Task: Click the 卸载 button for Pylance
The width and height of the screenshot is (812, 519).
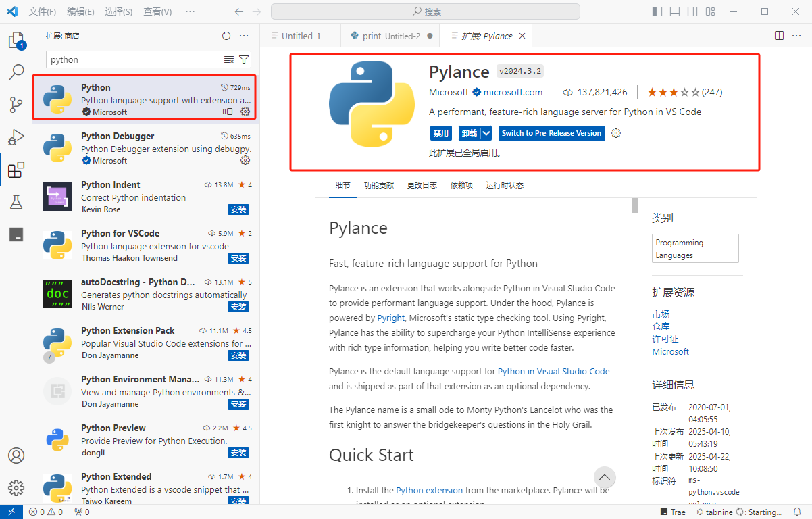Action: click(469, 133)
